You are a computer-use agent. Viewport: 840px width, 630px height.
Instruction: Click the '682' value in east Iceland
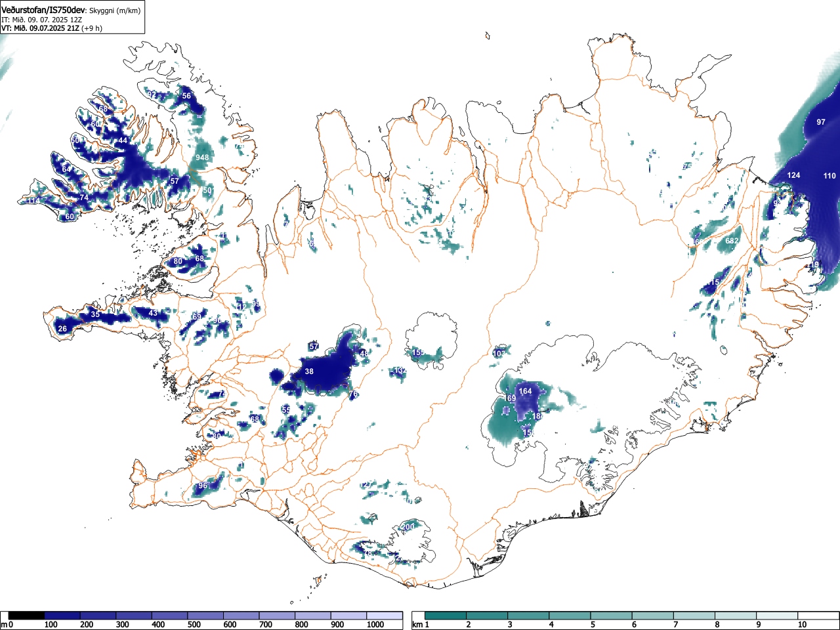pos(732,241)
